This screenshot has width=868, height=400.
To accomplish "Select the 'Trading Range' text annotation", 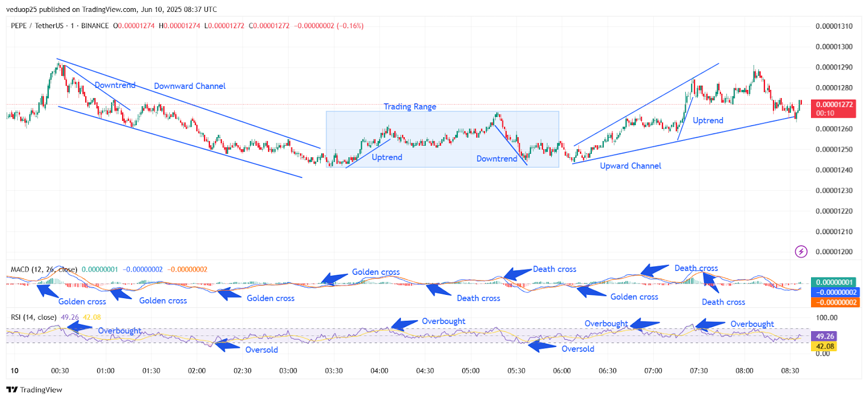I will [410, 107].
